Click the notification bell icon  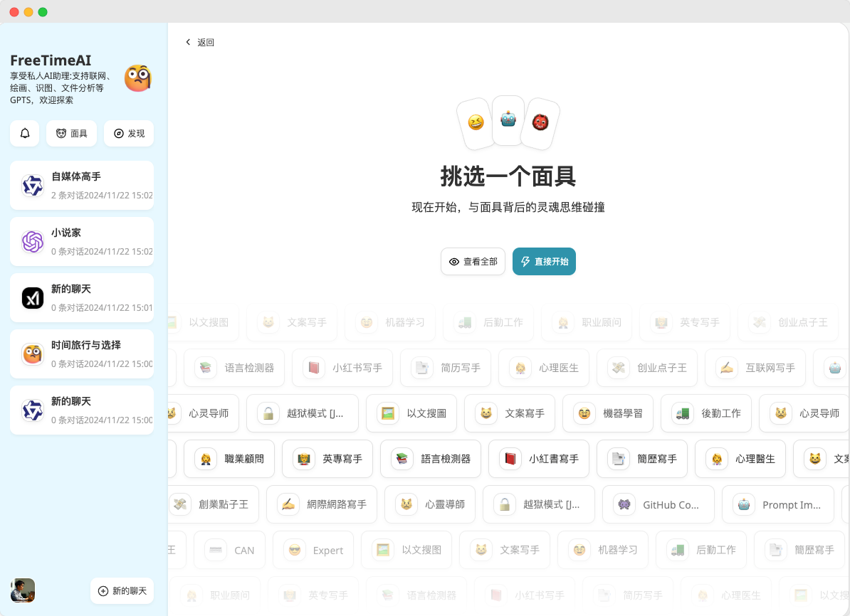25,134
